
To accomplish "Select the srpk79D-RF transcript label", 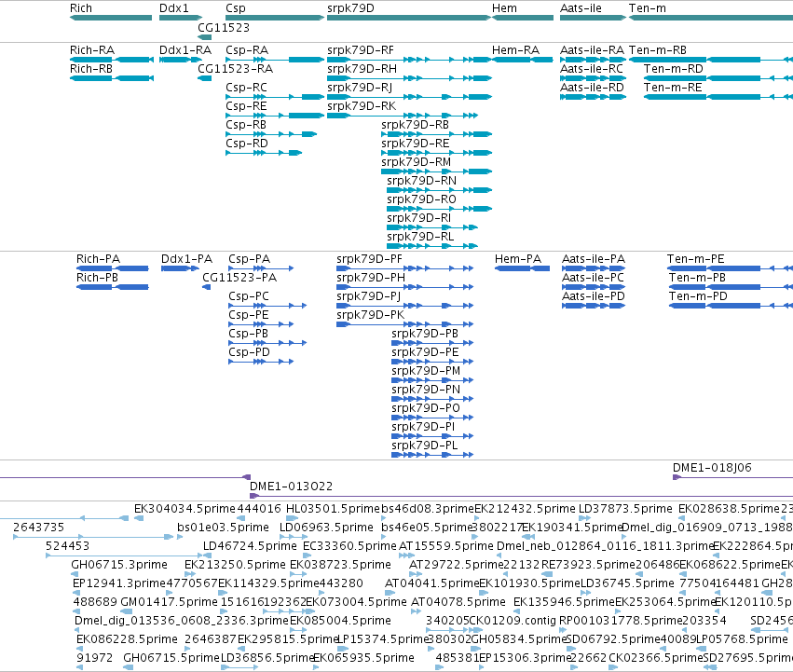I will pyautogui.click(x=361, y=50).
